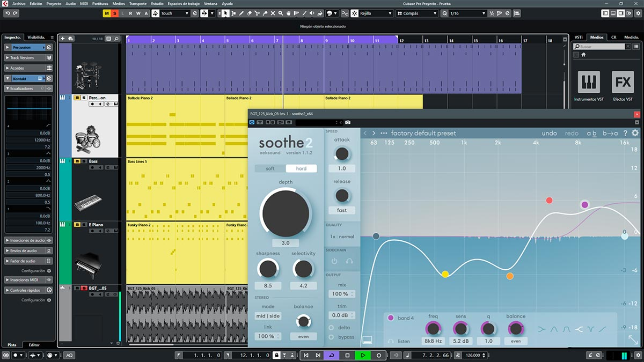Screen dimensions: 644x362
Task: Enable the delta option in soothe2
Action: (331, 327)
